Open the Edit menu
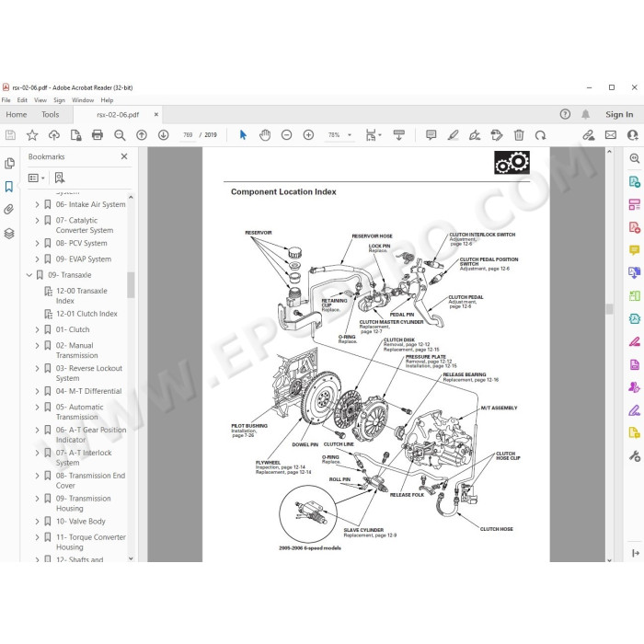The width and height of the screenshot is (644, 644). pos(22,99)
